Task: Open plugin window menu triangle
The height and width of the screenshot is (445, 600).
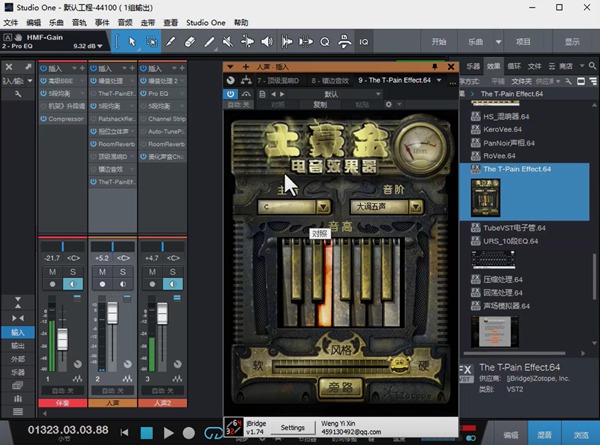Action: point(230,67)
